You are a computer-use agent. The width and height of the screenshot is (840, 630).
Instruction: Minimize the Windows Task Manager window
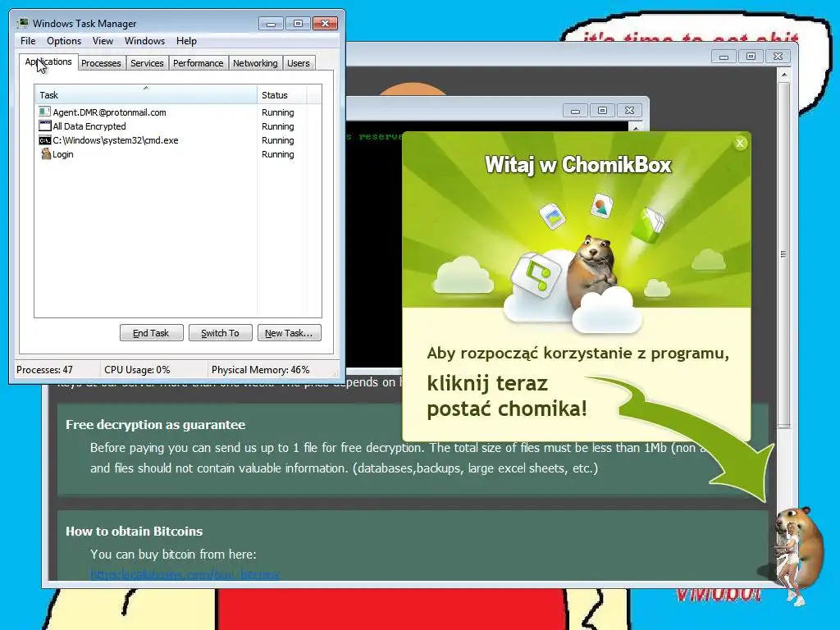(x=271, y=24)
